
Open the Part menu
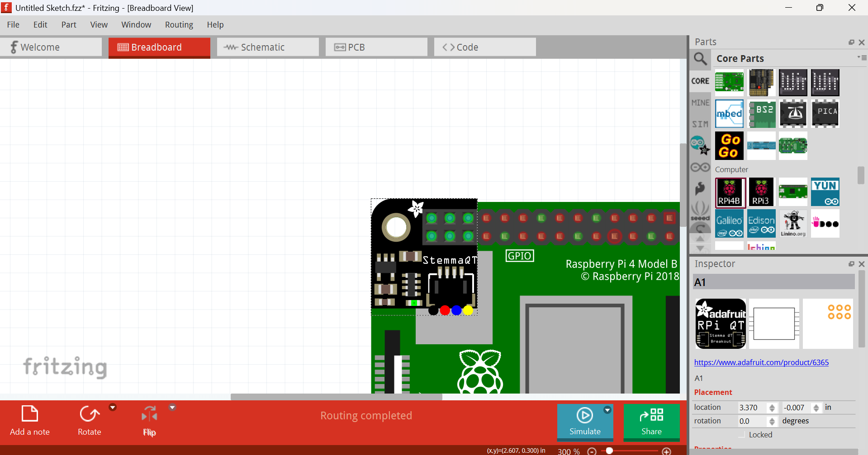coord(69,25)
